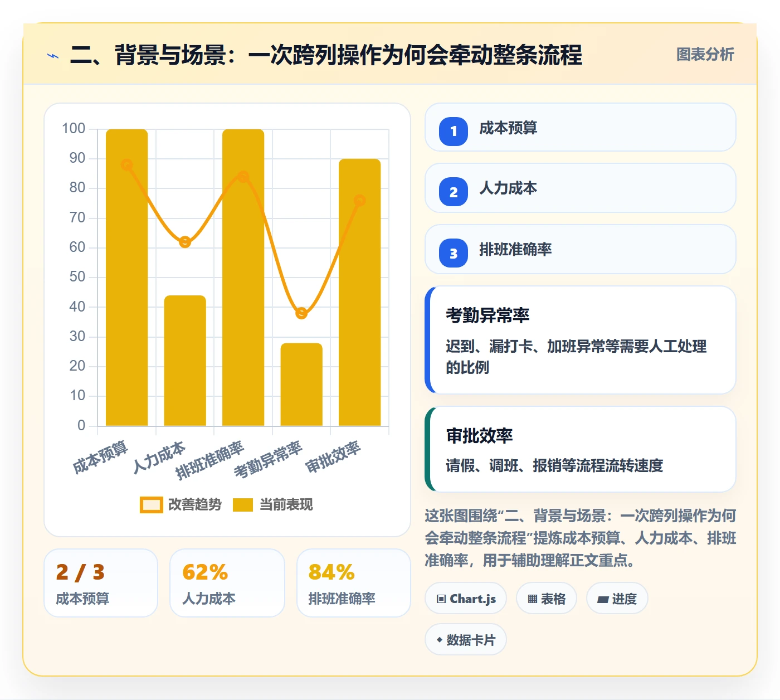The height and width of the screenshot is (700, 780).
Task: Click the 2 / 3 成本预算 stat card
Action: [x=101, y=583]
